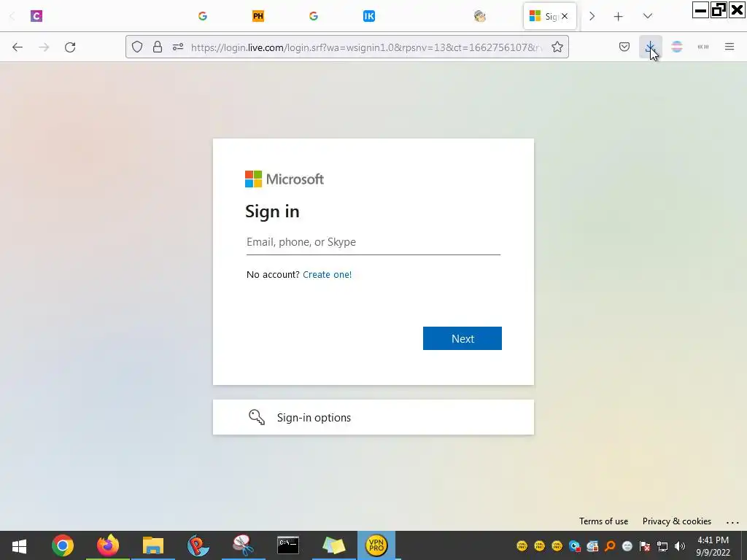Screen dimensions: 747x560
Task: Open the network status tray icon
Action: (x=662, y=546)
